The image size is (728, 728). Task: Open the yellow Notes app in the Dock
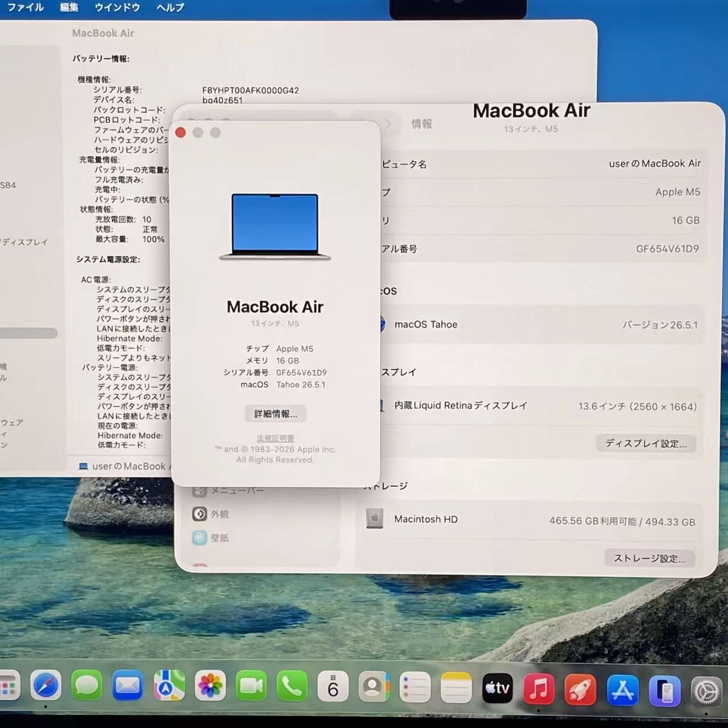point(456,687)
